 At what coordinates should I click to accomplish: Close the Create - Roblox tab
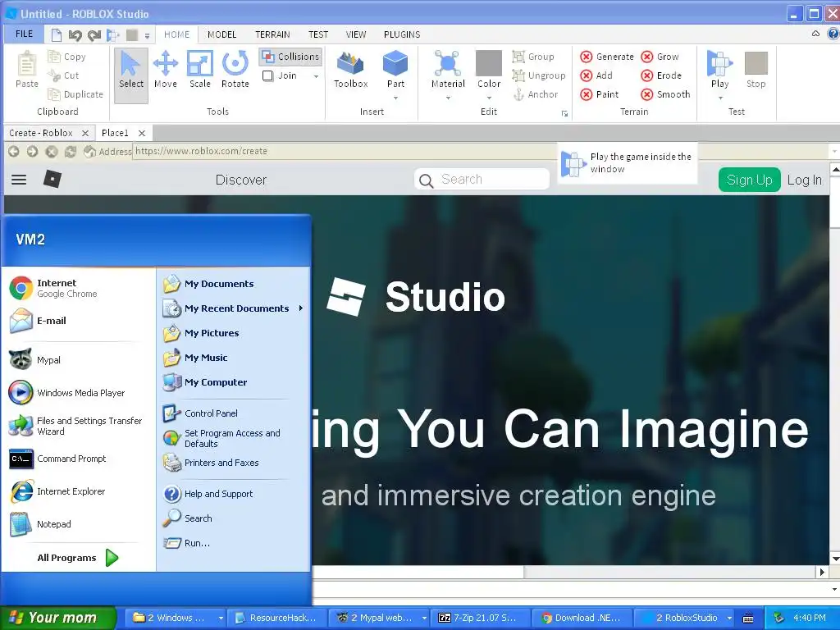click(85, 133)
